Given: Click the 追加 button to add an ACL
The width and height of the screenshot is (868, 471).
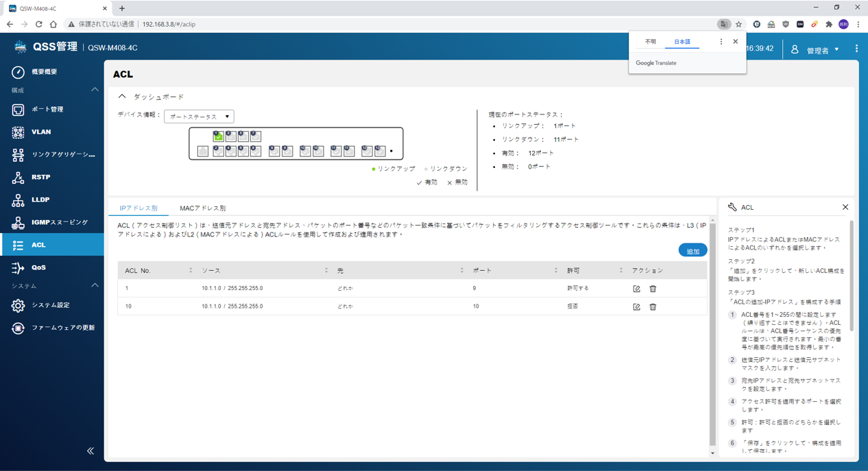Looking at the screenshot, I should point(692,251).
